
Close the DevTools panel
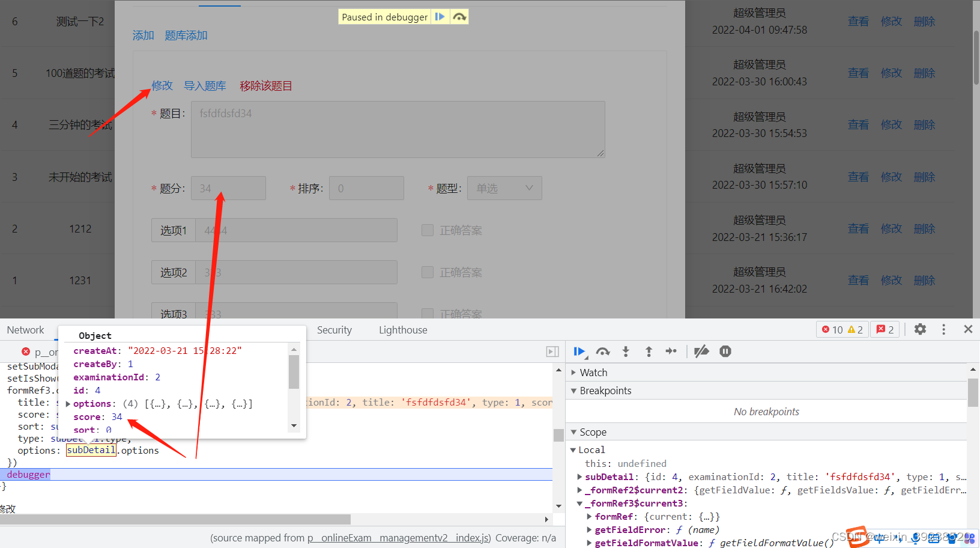[x=968, y=329]
